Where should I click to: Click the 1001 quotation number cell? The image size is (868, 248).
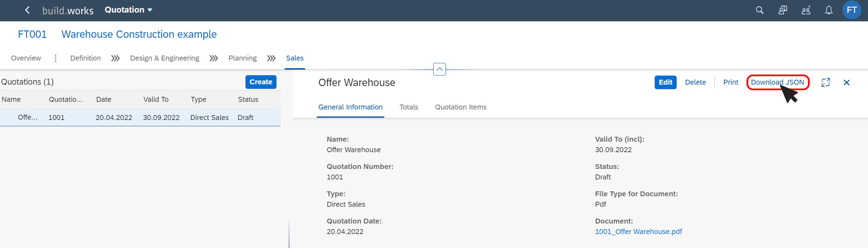pos(57,118)
